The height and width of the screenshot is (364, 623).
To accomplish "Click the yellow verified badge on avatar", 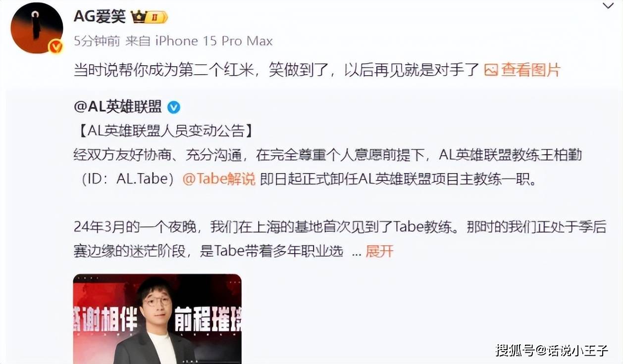I will [x=55, y=47].
